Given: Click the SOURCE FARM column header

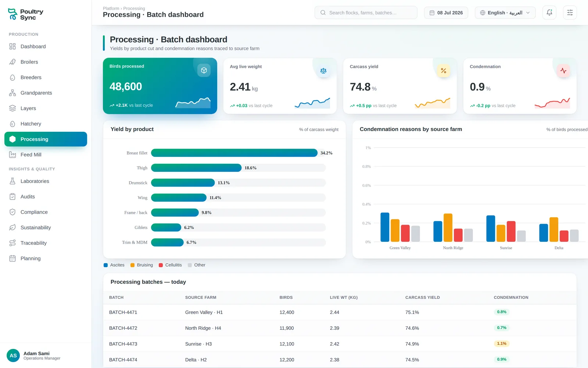Looking at the screenshot, I should pos(201,297).
